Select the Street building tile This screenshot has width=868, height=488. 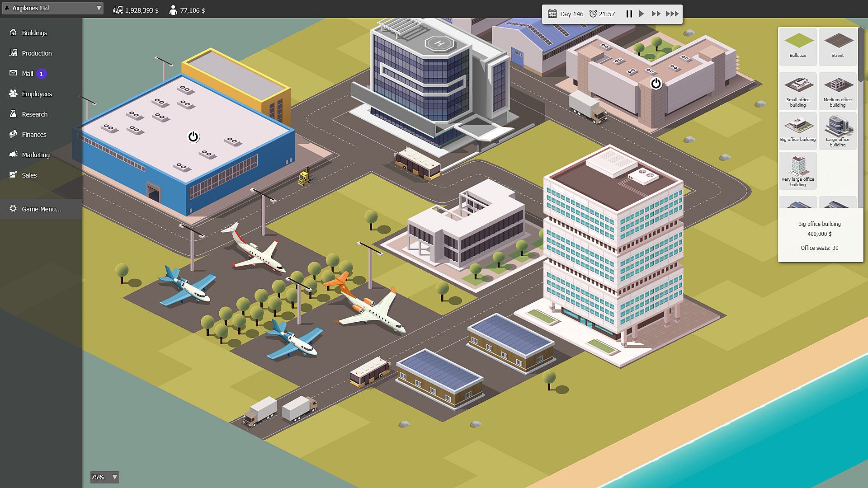837,46
